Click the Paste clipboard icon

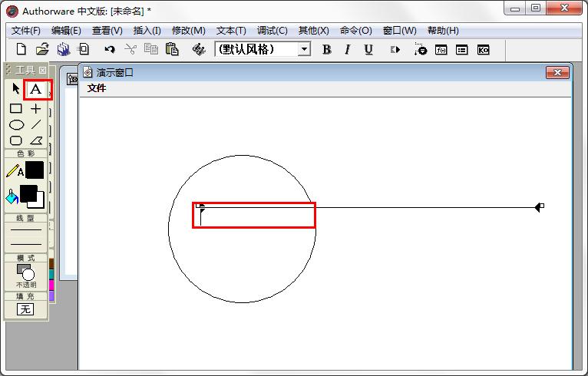(x=172, y=49)
